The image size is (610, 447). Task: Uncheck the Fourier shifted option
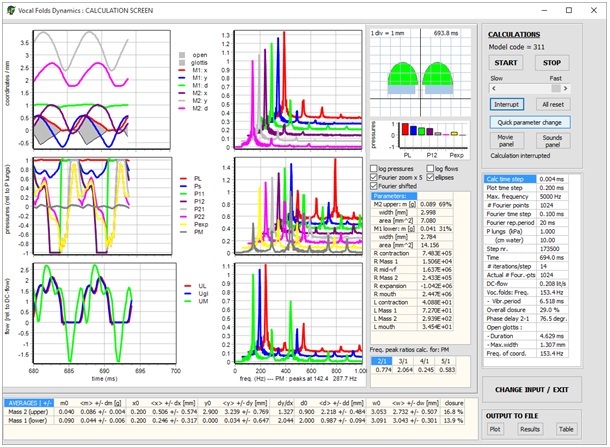(374, 186)
